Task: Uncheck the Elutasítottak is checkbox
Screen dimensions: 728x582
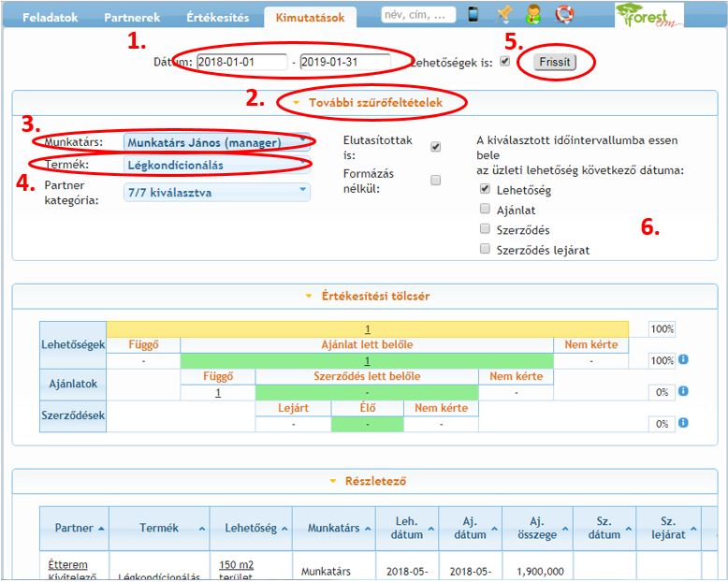Action: 435,147
